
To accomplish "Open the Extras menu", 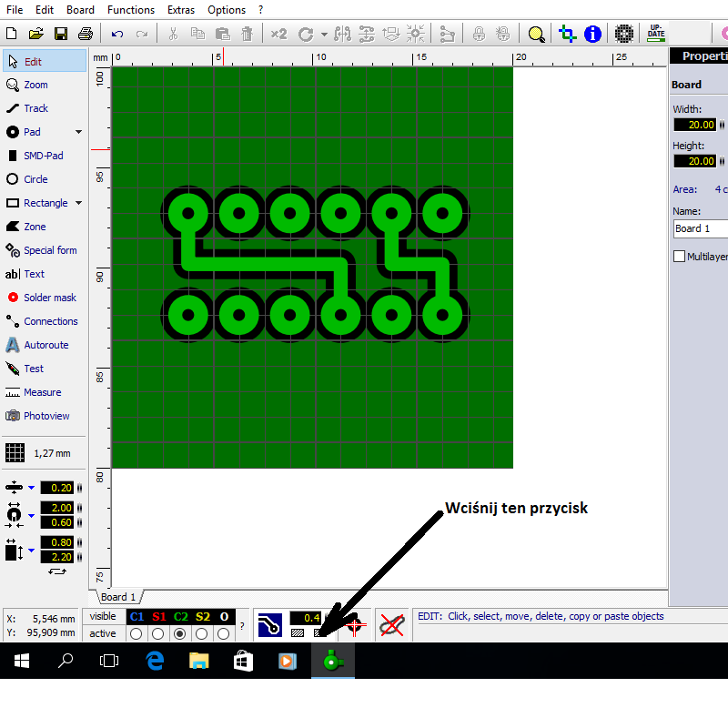I will 181,10.
